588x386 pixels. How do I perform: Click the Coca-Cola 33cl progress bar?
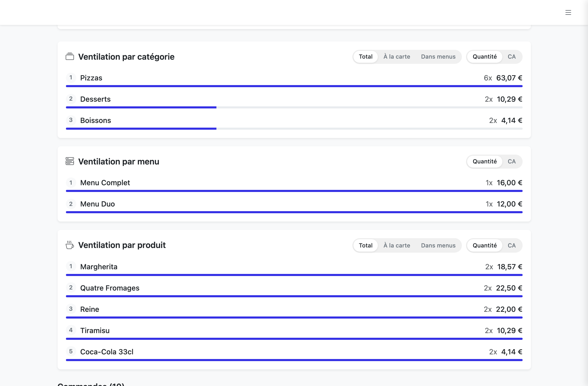(x=294, y=360)
